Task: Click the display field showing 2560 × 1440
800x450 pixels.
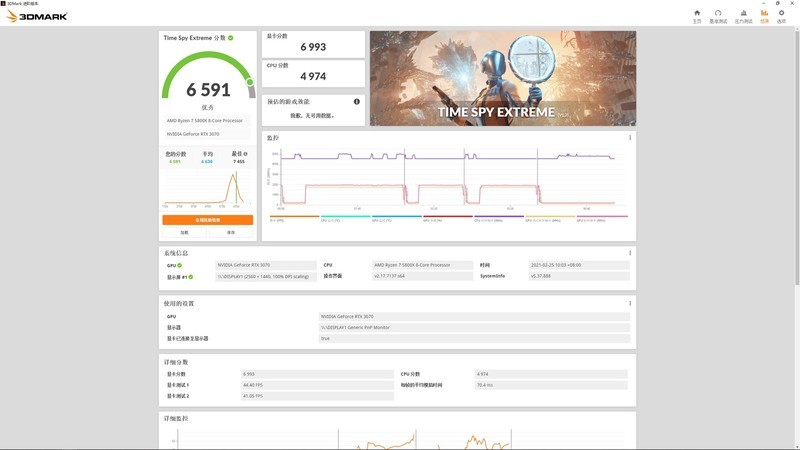Action: [x=266, y=277]
